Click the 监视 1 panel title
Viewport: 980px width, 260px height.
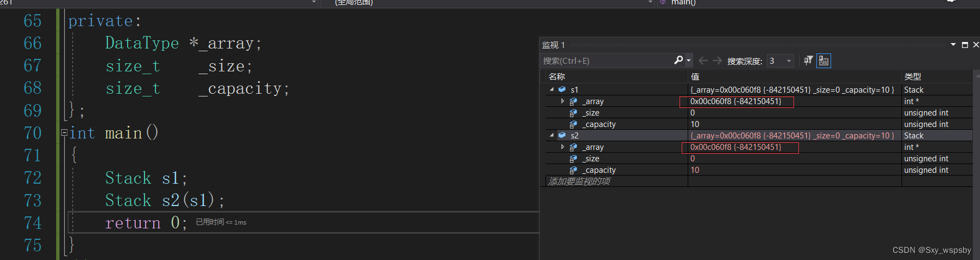[x=554, y=45]
